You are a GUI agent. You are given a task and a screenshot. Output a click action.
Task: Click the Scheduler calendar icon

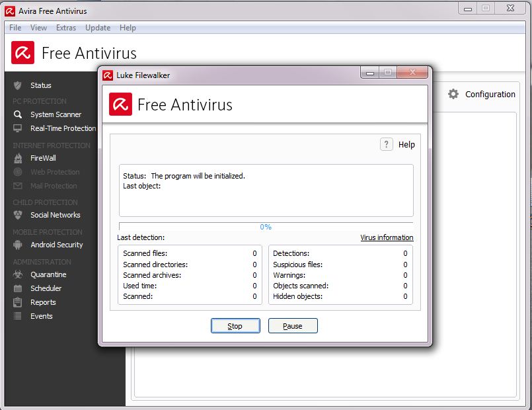point(18,288)
